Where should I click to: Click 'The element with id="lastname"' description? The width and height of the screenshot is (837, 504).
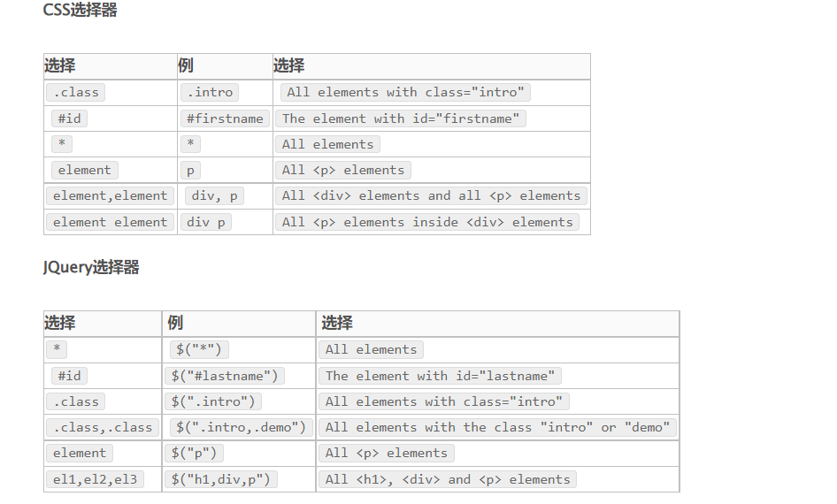[x=440, y=376]
